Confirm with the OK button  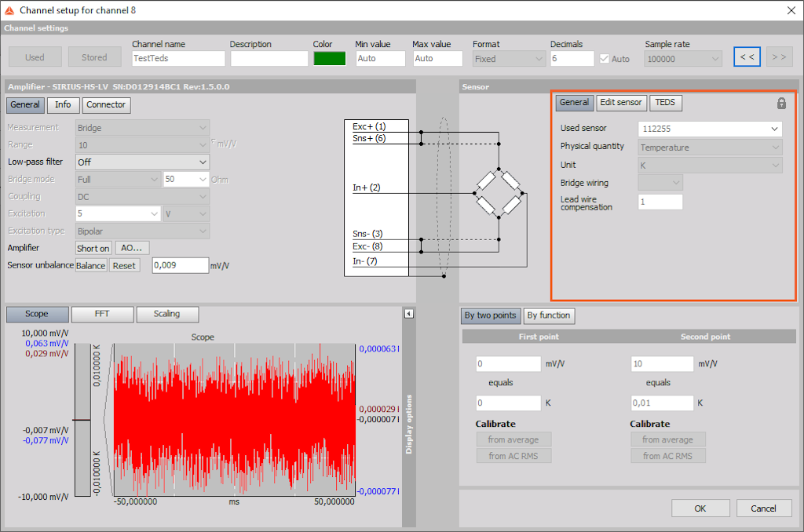tap(700, 508)
